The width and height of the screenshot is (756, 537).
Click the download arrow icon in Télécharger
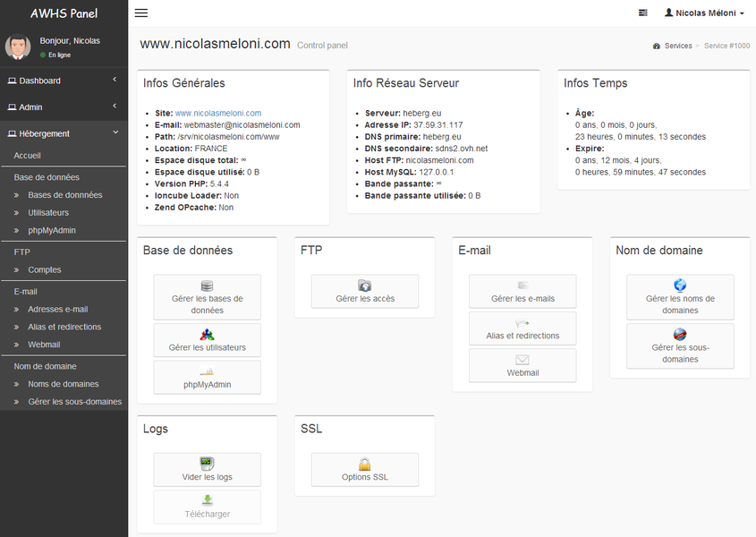tap(208, 501)
